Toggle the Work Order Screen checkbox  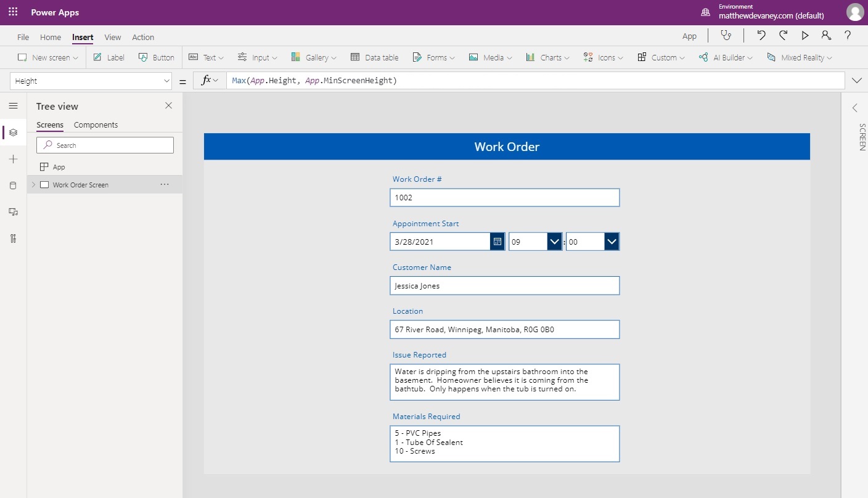(x=44, y=185)
